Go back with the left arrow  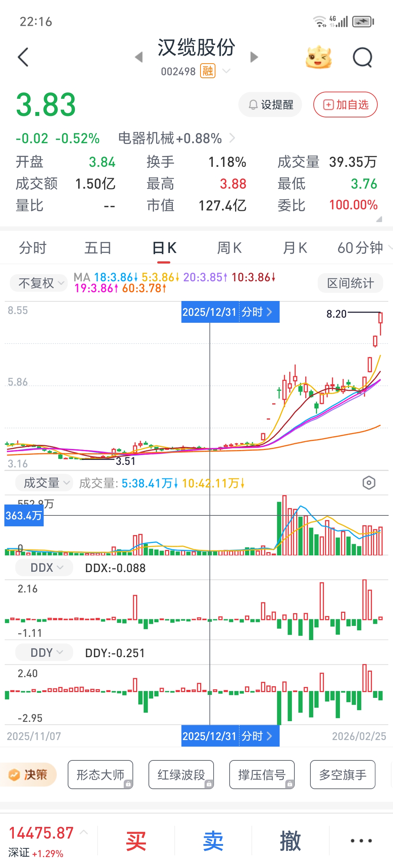[x=23, y=57]
